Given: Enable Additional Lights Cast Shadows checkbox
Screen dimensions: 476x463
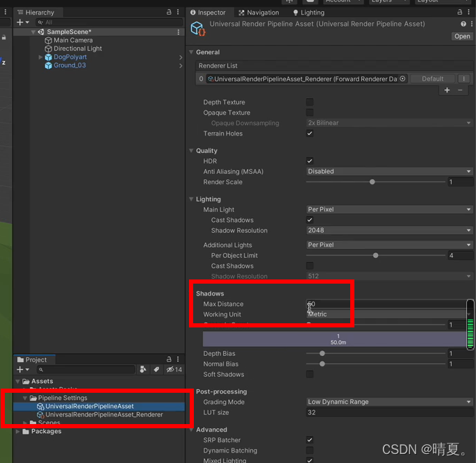Looking at the screenshot, I should 310,266.
